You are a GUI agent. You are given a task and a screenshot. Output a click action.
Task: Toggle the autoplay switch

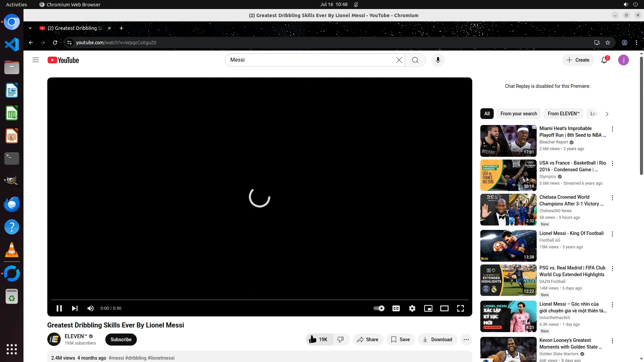379,308
